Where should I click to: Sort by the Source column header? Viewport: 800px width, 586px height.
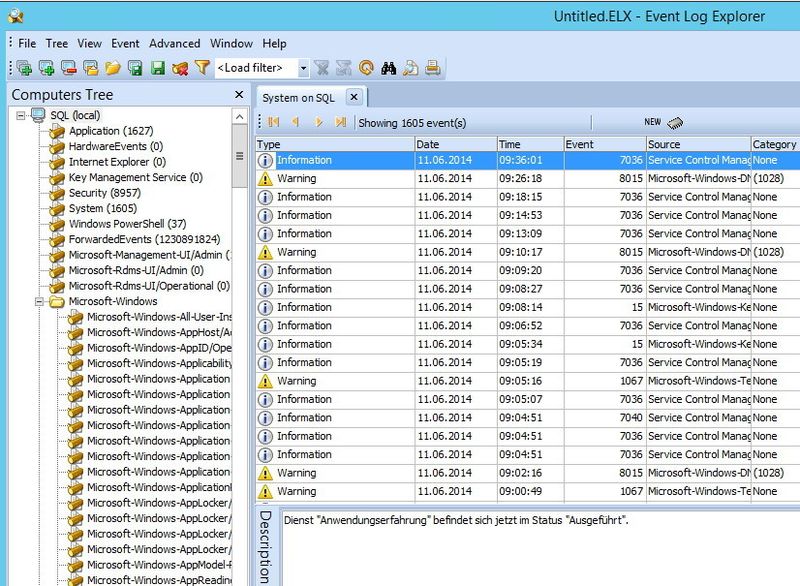tap(698, 144)
